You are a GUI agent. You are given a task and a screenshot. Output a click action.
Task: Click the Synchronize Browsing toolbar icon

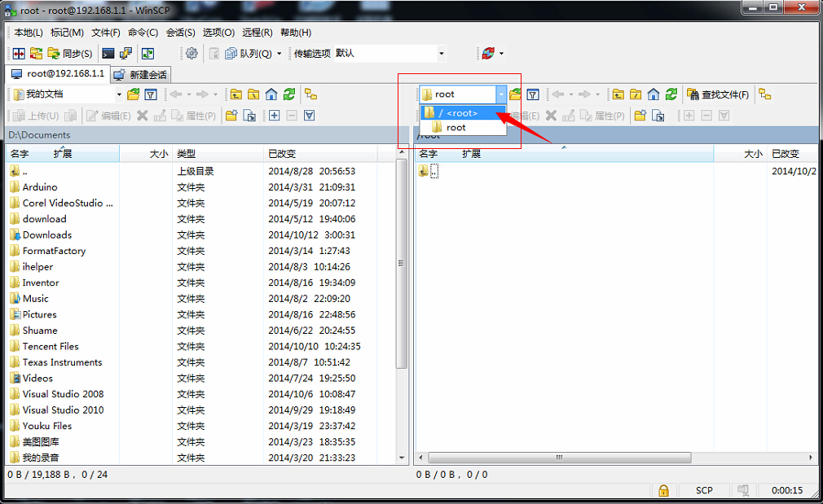[36, 54]
